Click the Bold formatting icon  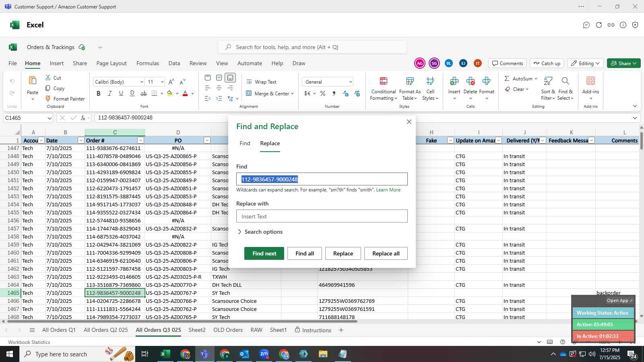click(x=99, y=93)
